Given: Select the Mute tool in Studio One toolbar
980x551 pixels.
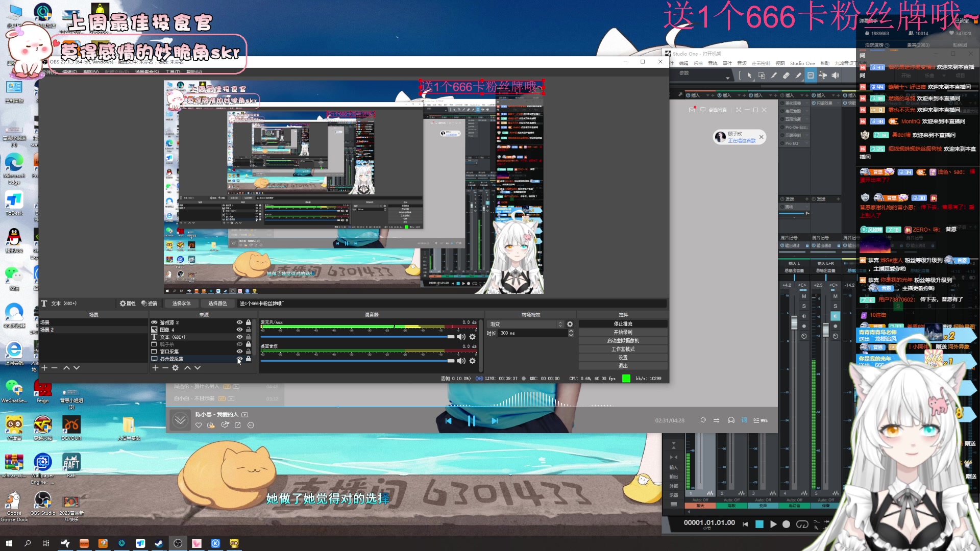Looking at the screenshot, I should point(811,76).
